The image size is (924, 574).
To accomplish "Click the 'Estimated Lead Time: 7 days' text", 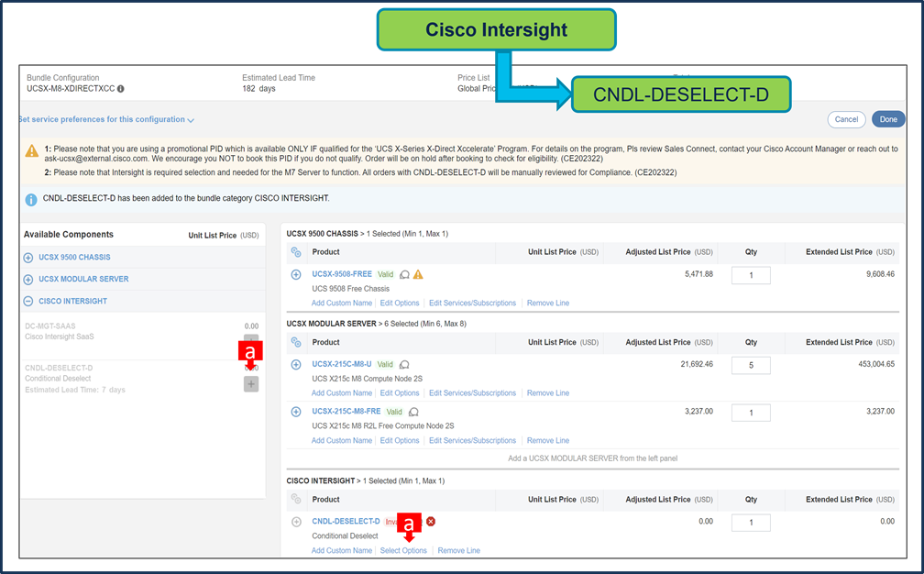I will coord(75,390).
